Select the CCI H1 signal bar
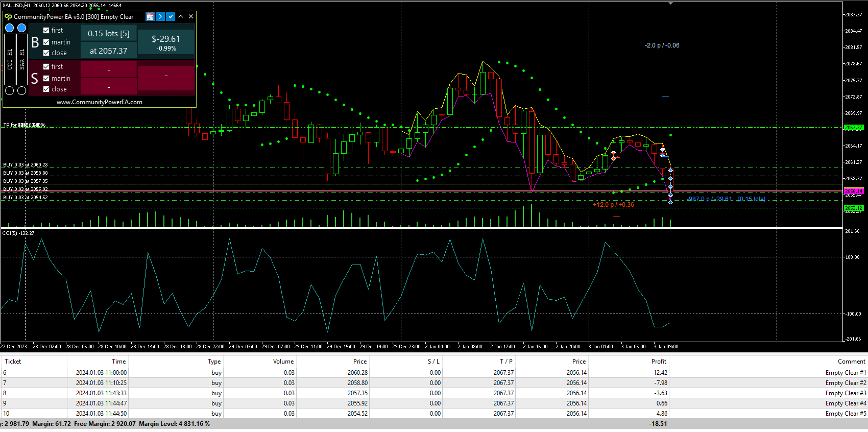Image resolution: width=868 pixels, height=432 pixels. tap(10, 59)
